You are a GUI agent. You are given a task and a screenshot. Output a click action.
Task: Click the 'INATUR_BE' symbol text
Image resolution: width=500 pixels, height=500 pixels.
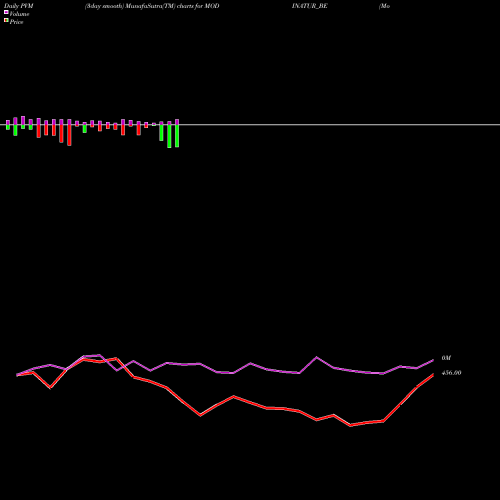click(309, 6)
